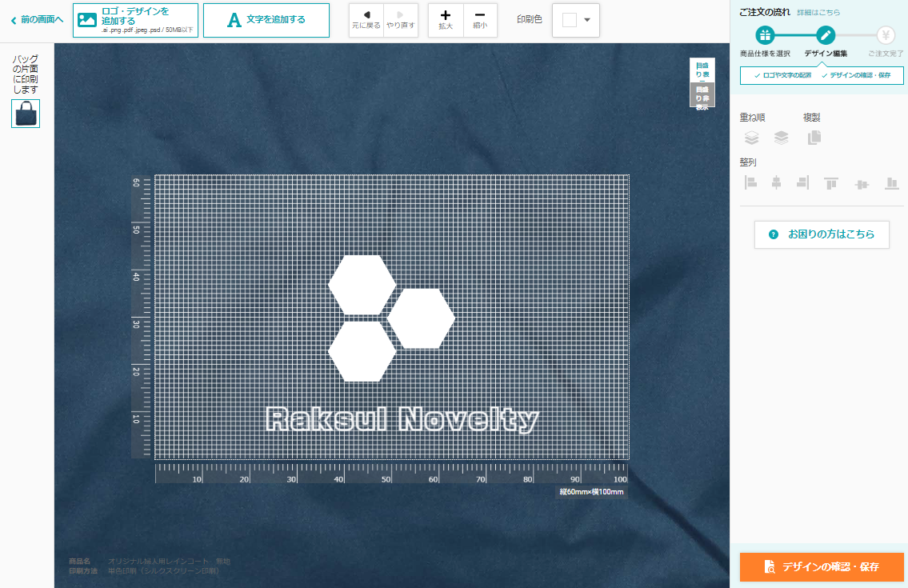The image size is (908, 588).
Task: Open the 印刷色 print color dropdown
Action: pos(576,20)
